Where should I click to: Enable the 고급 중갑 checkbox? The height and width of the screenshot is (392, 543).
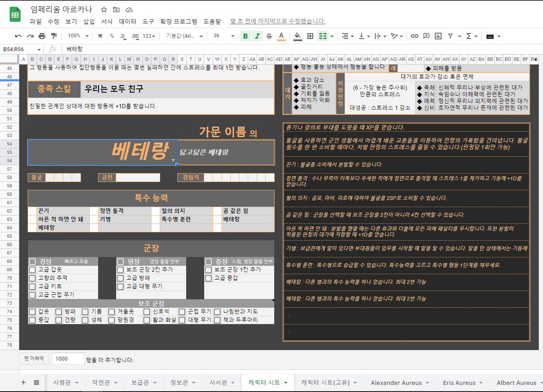tap(208, 278)
